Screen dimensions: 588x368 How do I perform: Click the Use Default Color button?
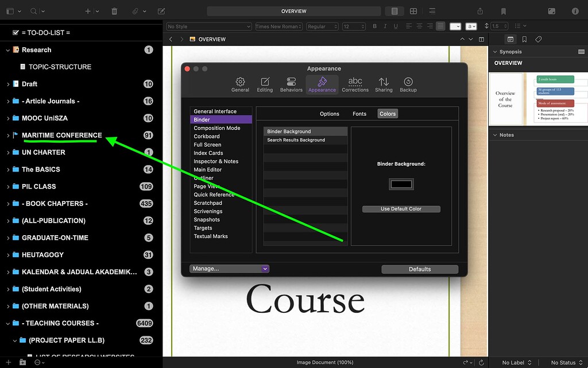401,209
